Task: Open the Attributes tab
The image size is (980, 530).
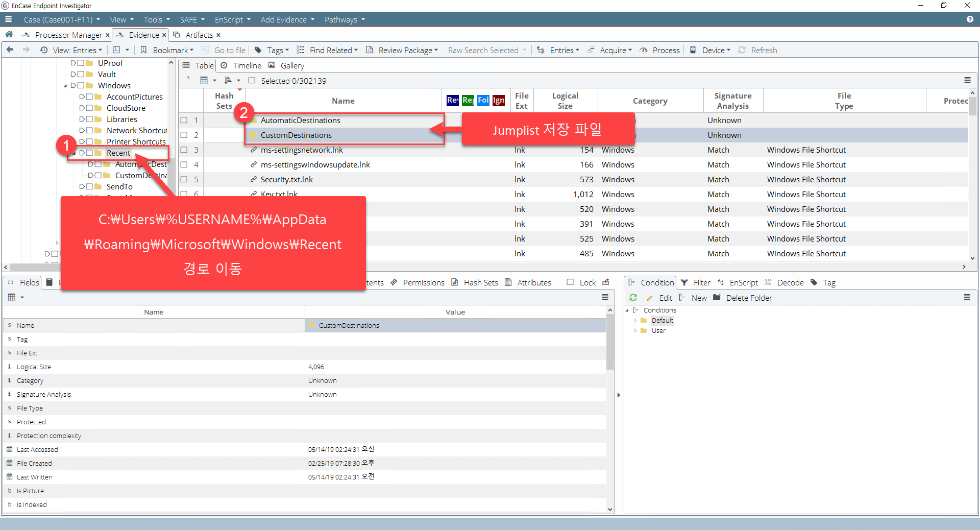Action: tap(534, 282)
